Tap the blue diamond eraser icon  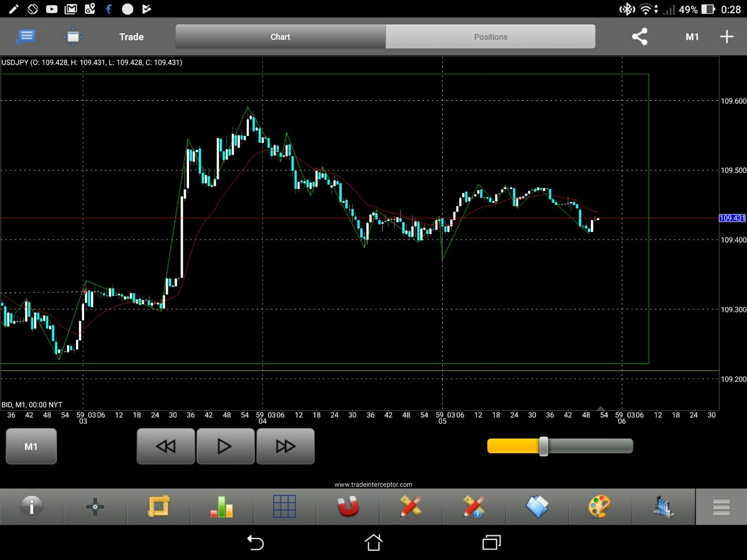pyautogui.click(x=537, y=506)
